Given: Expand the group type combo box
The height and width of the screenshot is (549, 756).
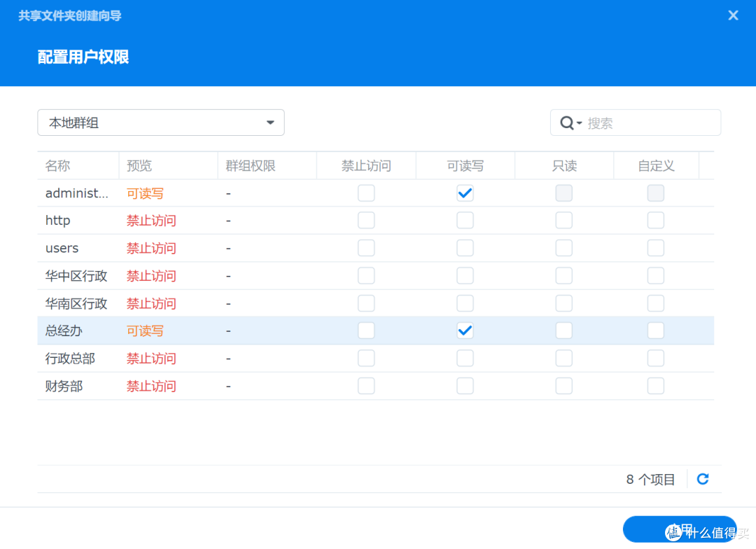Looking at the screenshot, I should tap(269, 122).
